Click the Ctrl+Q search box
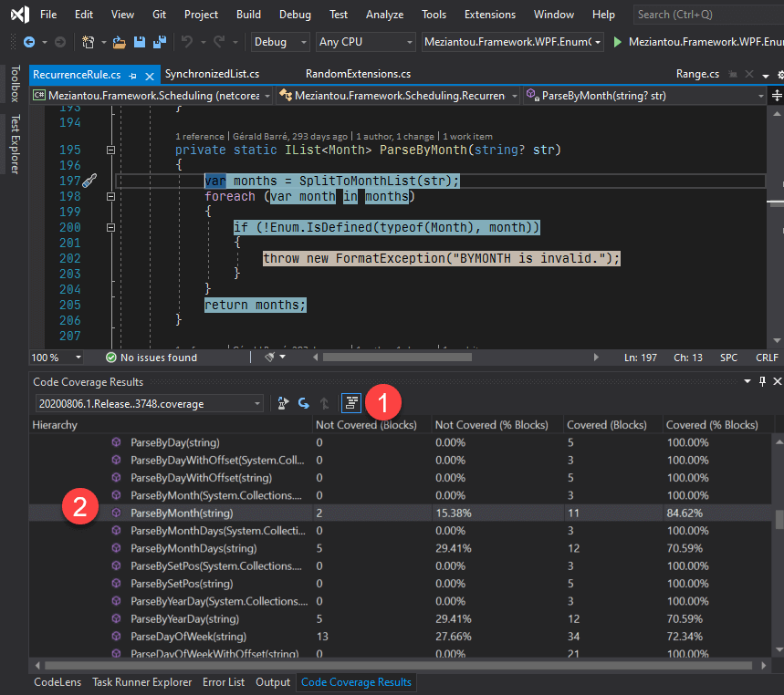Viewport: 784px width, 695px height. pos(708,15)
